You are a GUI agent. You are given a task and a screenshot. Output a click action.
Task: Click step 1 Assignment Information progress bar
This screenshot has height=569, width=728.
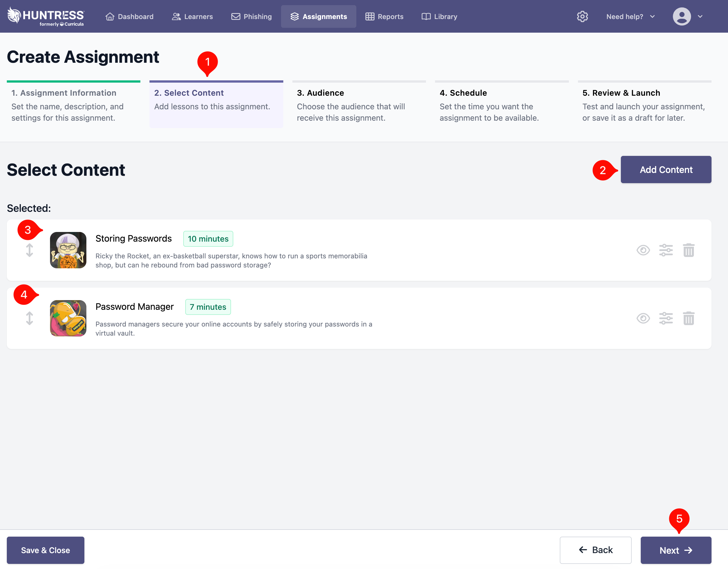73,81
